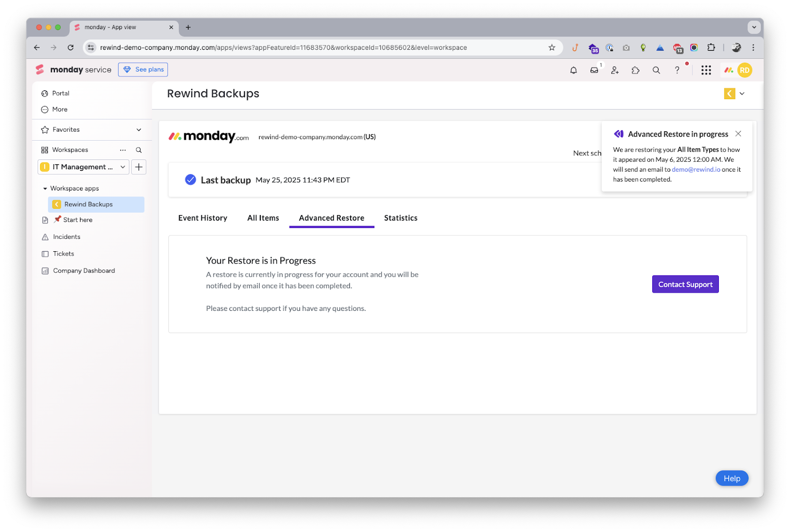Click the Contact Support button
Viewport: 790px width, 532px height.
[685, 284]
